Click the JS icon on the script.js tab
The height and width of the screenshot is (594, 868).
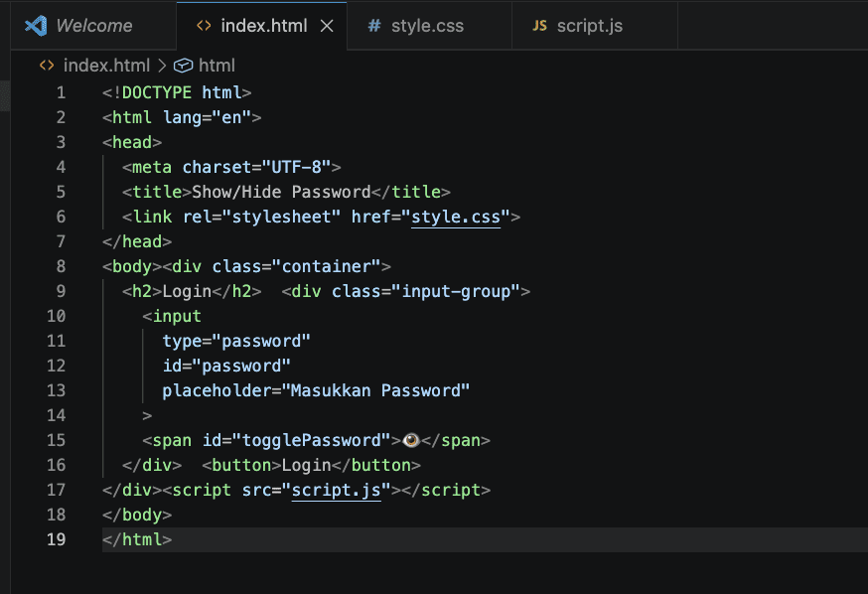click(x=539, y=26)
